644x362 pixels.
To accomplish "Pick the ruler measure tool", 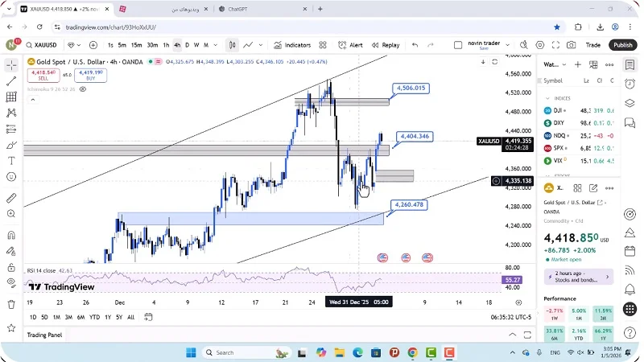I will click(x=11, y=197).
